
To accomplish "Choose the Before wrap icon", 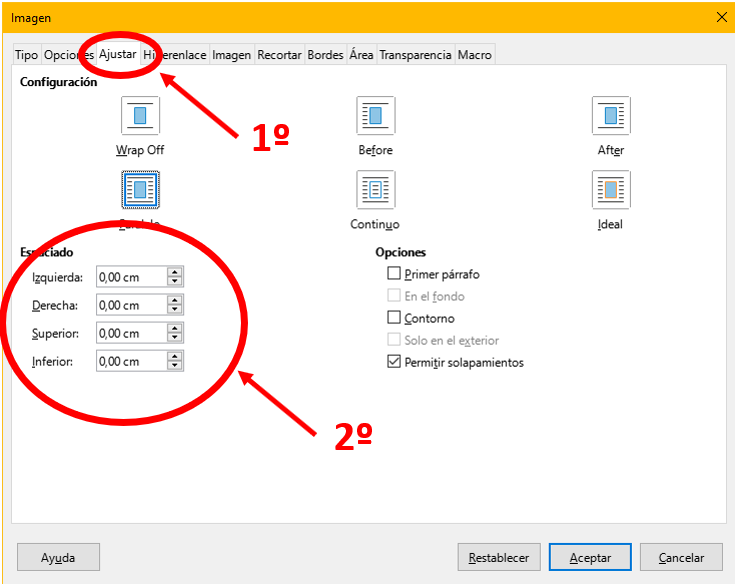I will [x=375, y=116].
